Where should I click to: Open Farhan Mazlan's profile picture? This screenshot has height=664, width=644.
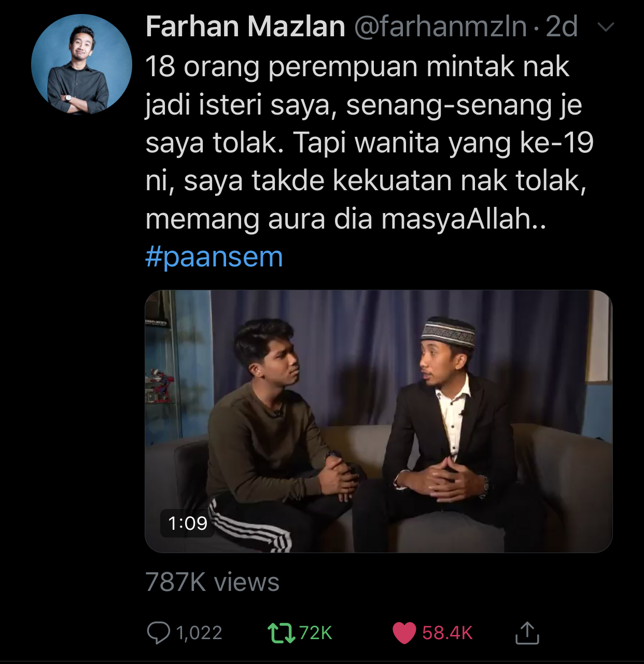point(81,65)
